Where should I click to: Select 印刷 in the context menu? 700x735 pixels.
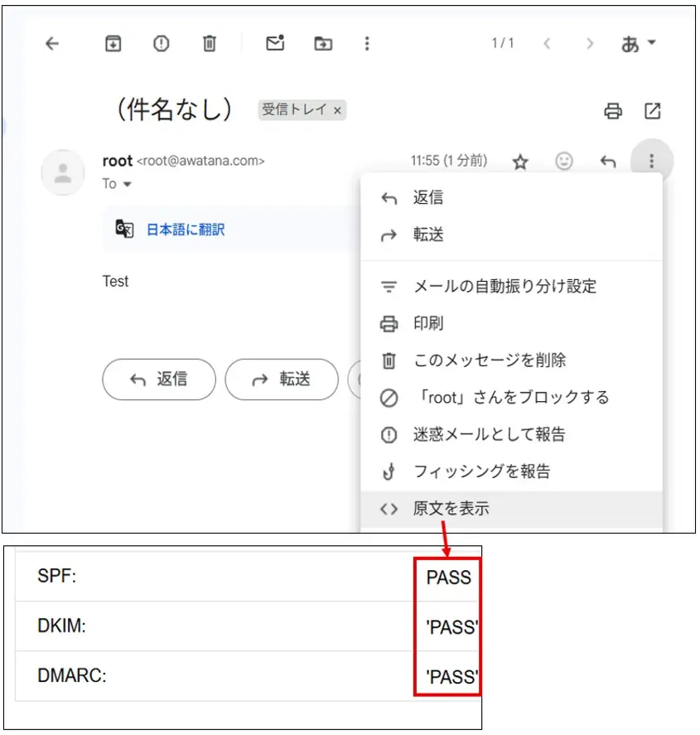pyautogui.click(x=512, y=323)
